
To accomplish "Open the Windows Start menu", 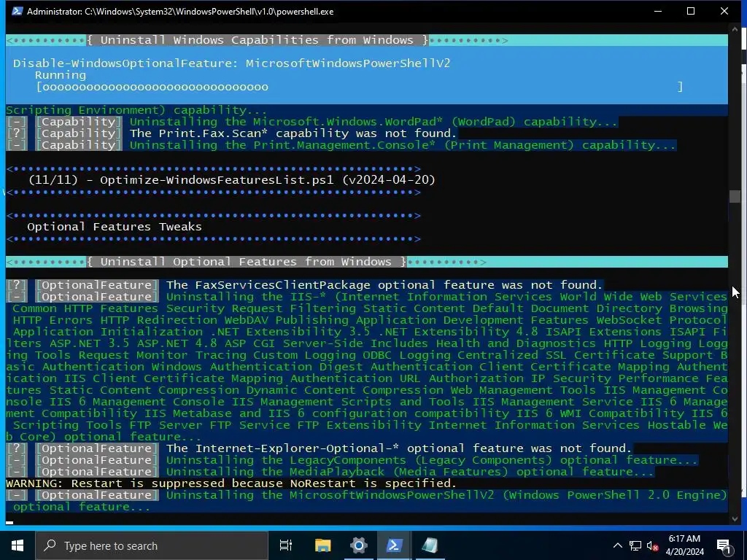I will pos(18,545).
